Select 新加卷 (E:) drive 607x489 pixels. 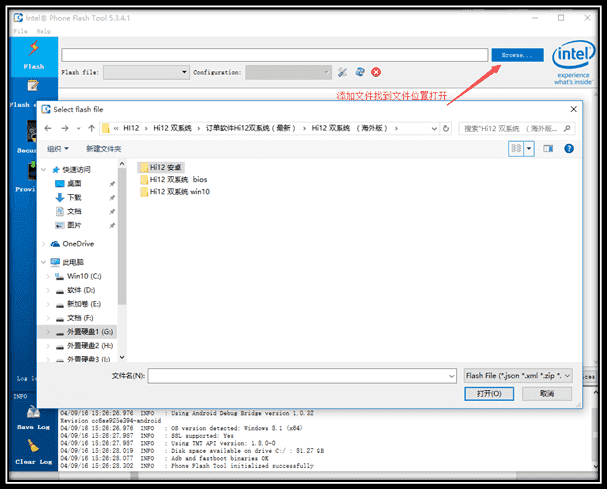pyautogui.click(x=78, y=304)
